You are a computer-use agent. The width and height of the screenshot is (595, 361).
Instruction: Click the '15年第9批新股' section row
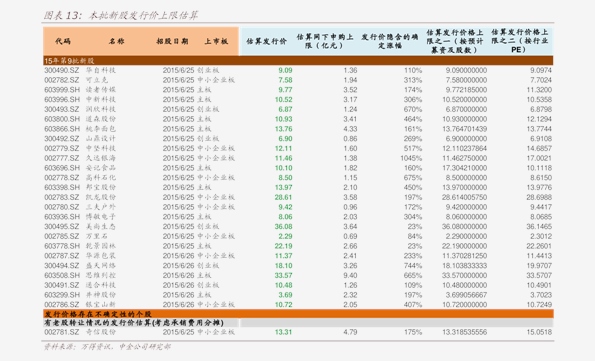[298, 60]
